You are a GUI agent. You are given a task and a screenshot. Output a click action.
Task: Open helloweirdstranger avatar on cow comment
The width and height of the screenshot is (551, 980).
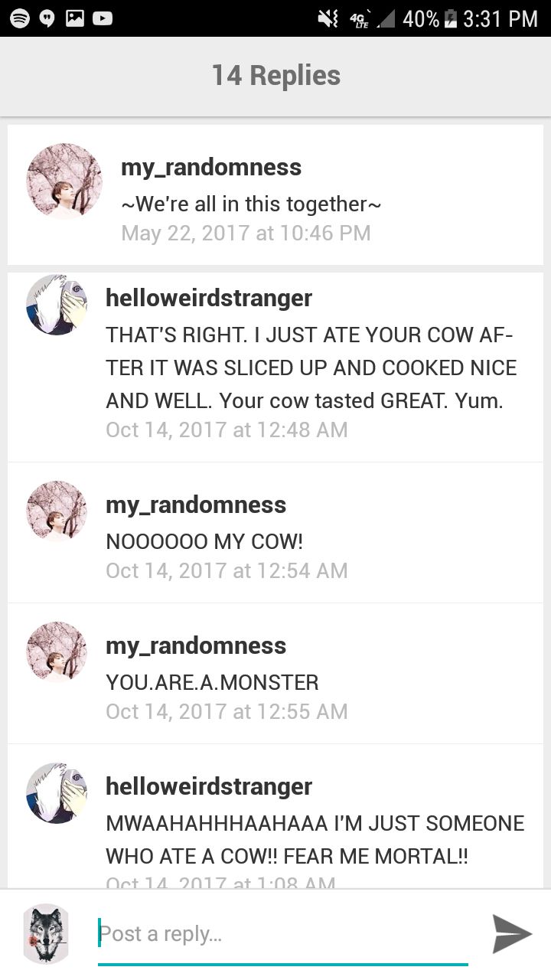57,305
